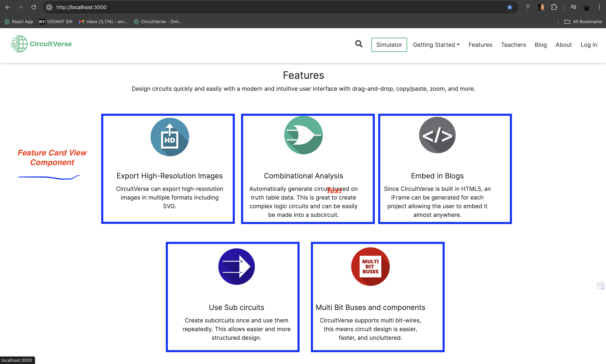Open the search icon in the navbar
The image size is (606, 364).
[359, 44]
